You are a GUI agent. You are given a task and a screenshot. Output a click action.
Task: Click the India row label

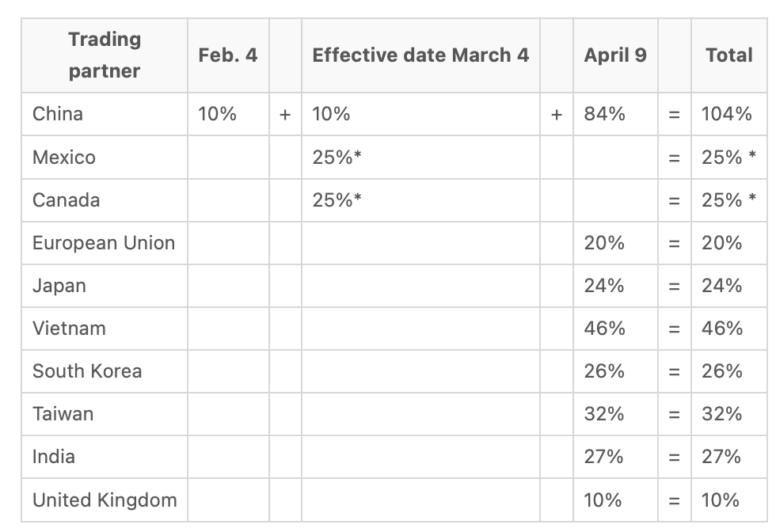click(54, 457)
